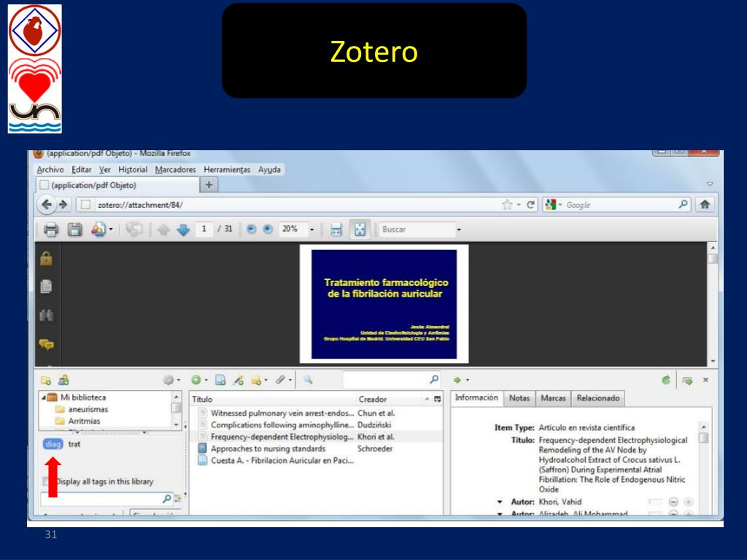The width and height of the screenshot is (747, 560).
Task: Open Firefox home page icon
Action: point(705,205)
